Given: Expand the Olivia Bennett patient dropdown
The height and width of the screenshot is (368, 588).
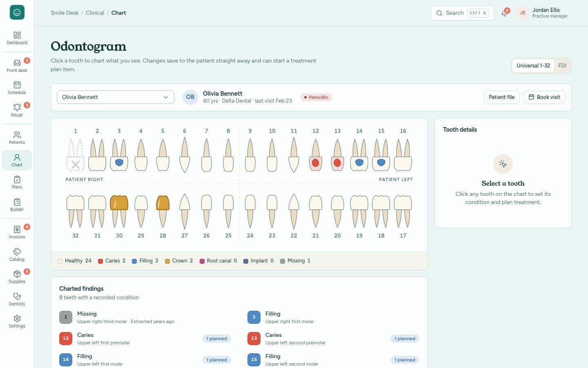Looking at the screenshot, I should 116,97.
